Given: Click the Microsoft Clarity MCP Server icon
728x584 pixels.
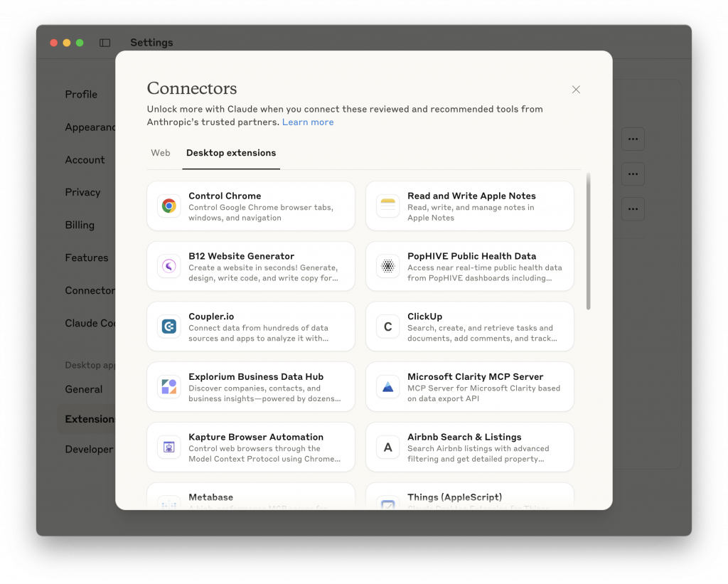Looking at the screenshot, I should [388, 387].
